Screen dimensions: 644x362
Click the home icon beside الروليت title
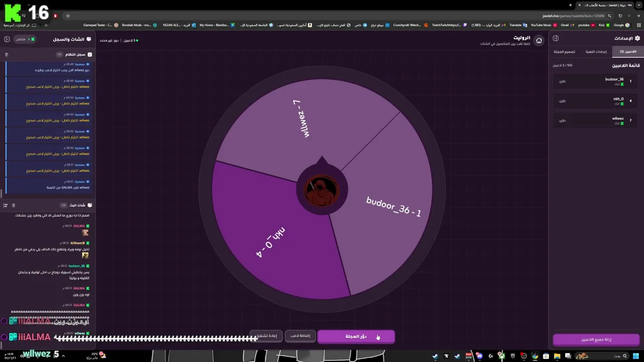(x=539, y=41)
